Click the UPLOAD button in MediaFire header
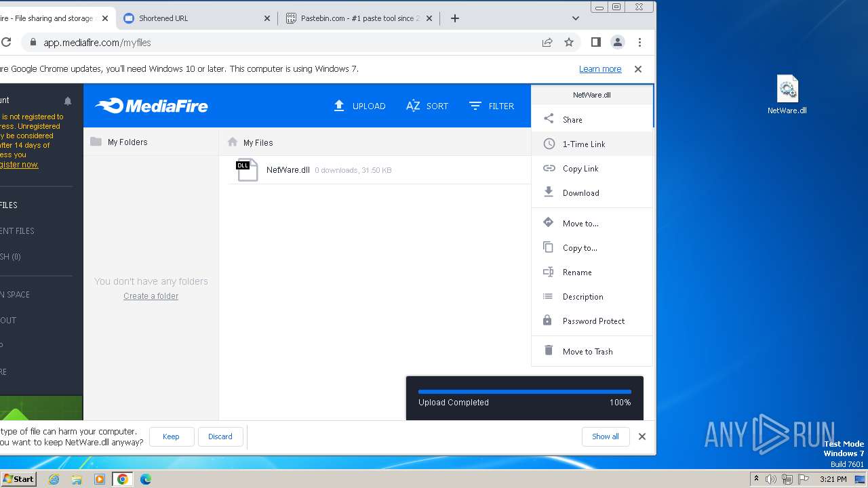Image resolution: width=868 pixels, height=488 pixels. [359, 106]
